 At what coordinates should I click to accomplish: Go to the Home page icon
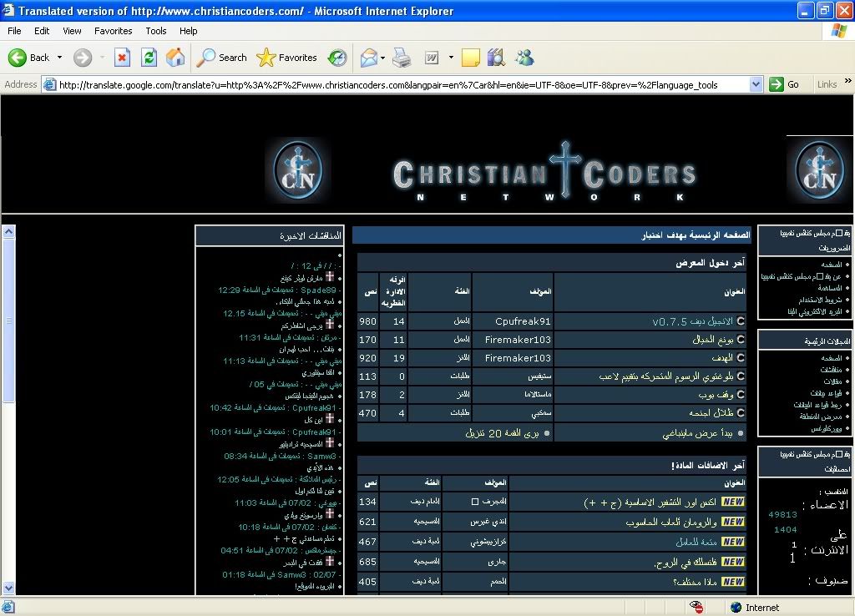[175, 58]
